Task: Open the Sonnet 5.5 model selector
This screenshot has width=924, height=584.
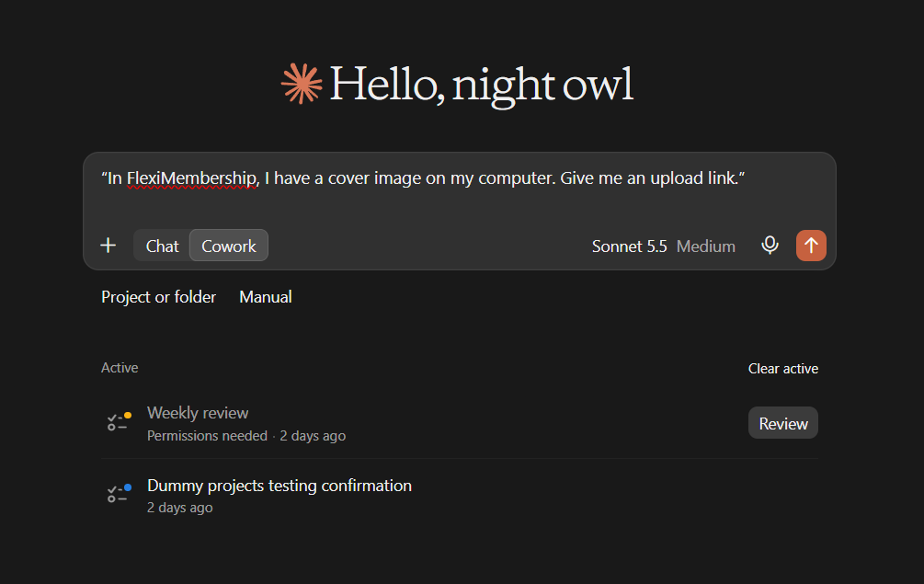Action: (x=629, y=246)
